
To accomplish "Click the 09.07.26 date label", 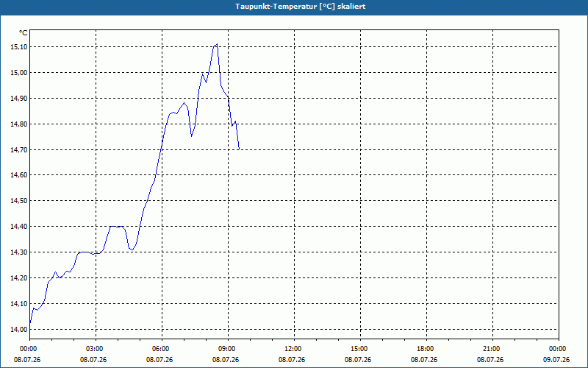I will click(556, 360).
